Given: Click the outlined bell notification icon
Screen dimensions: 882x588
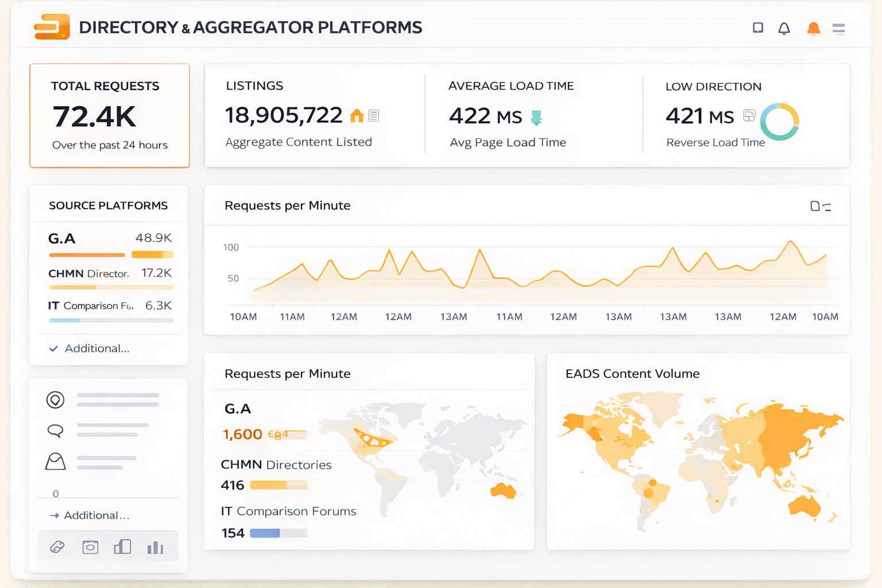Looking at the screenshot, I should pyautogui.click(x=784, y=28).
